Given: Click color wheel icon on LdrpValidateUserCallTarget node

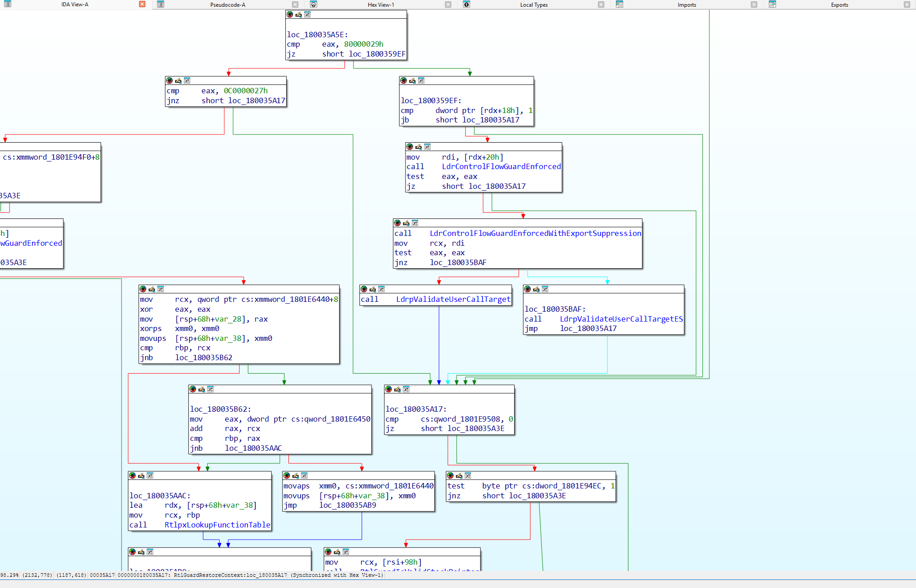Looking at the screenshot, I should pos(364,289).
